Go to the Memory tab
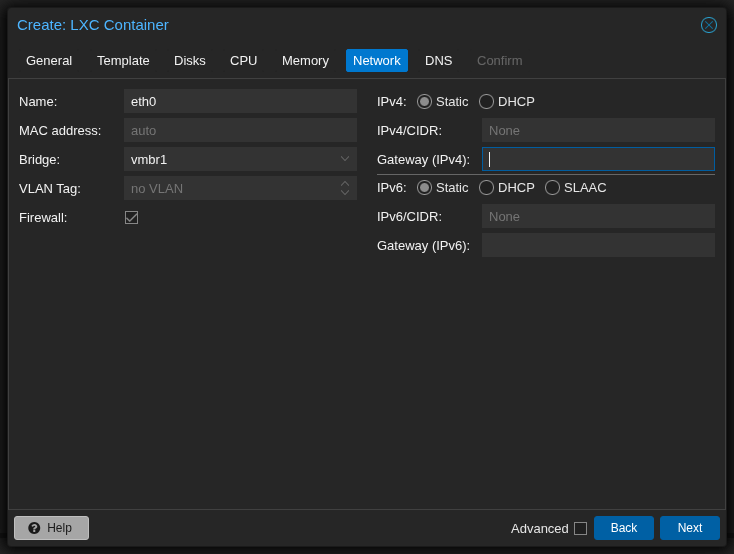 (x=305, y=60)
